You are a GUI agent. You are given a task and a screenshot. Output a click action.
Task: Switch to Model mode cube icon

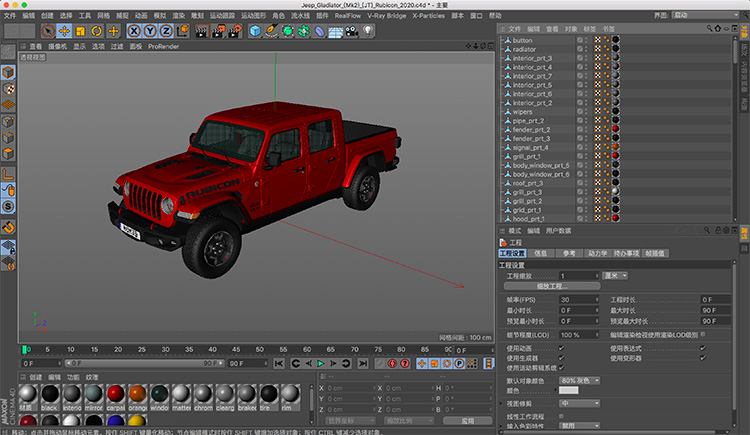[8, 72]
